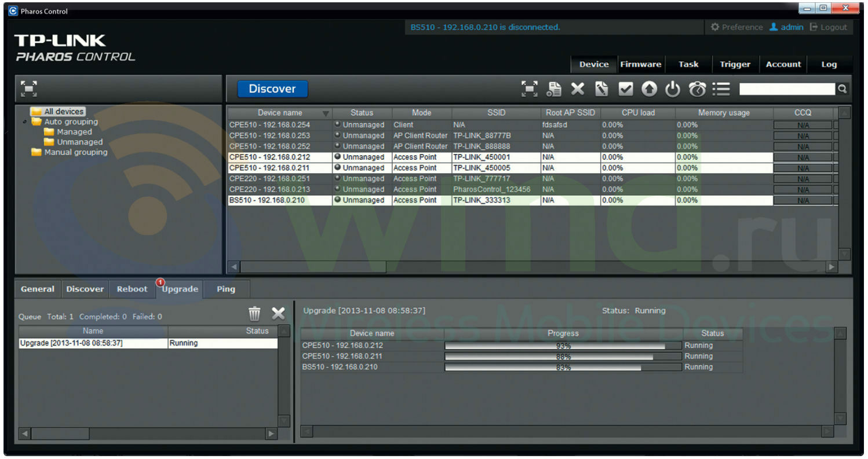Click the Status column header in device table
This screenshot has width=868, height=459.
coord(362,113)
